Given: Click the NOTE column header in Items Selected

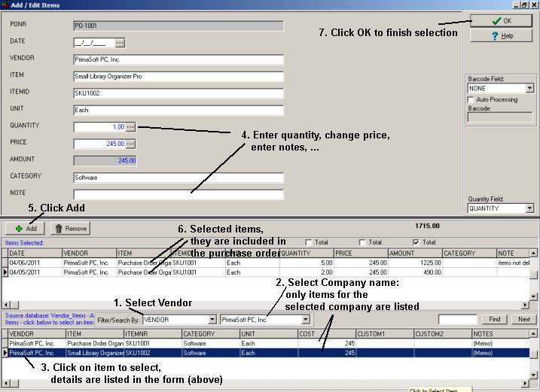Looking at the screenshot, I should (x=513, y=254).
